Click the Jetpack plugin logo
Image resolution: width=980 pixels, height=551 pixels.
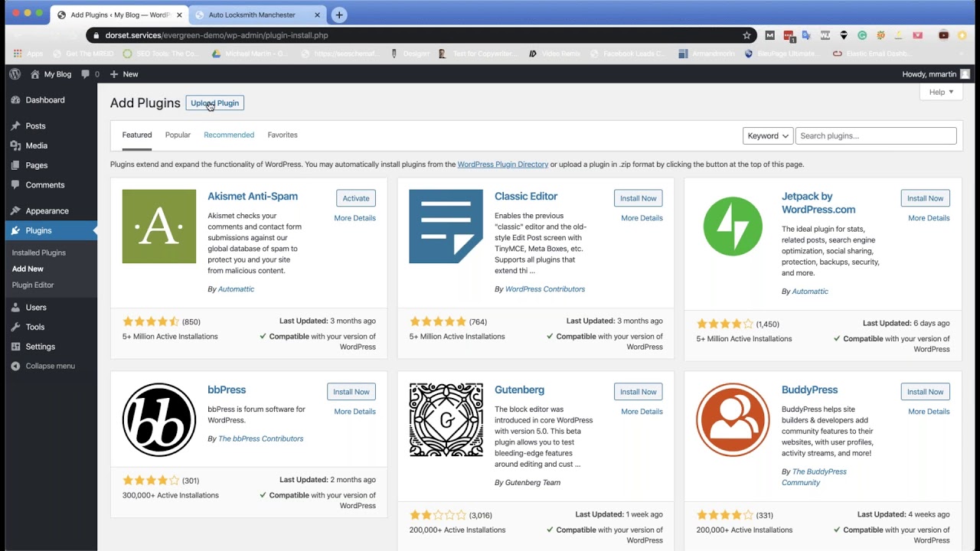tap(733, 227)
